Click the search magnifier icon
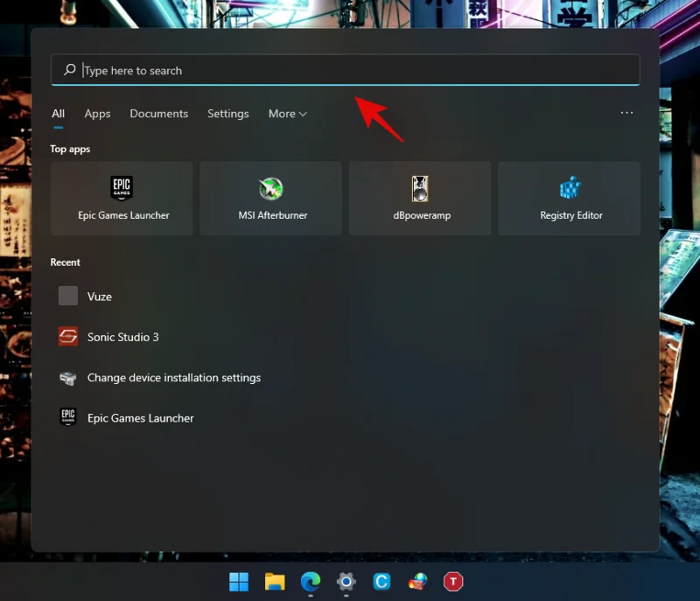 click(x=70, y=70)
